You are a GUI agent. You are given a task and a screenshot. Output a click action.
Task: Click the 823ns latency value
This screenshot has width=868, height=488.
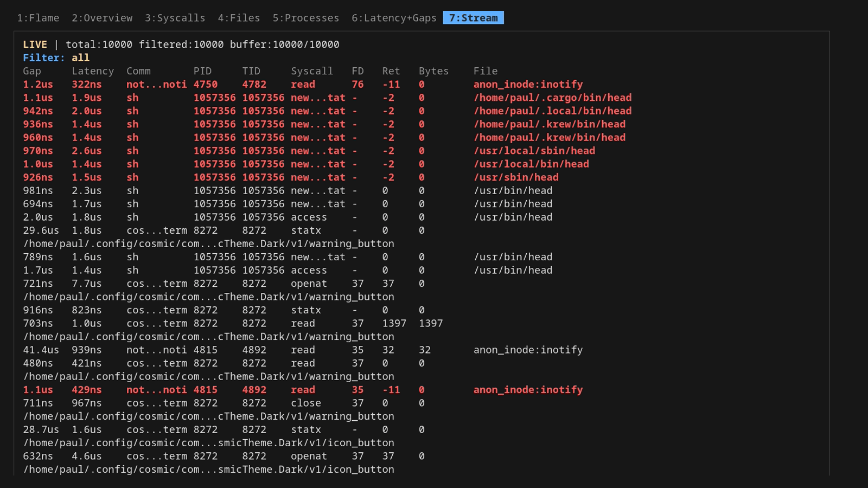87,310
